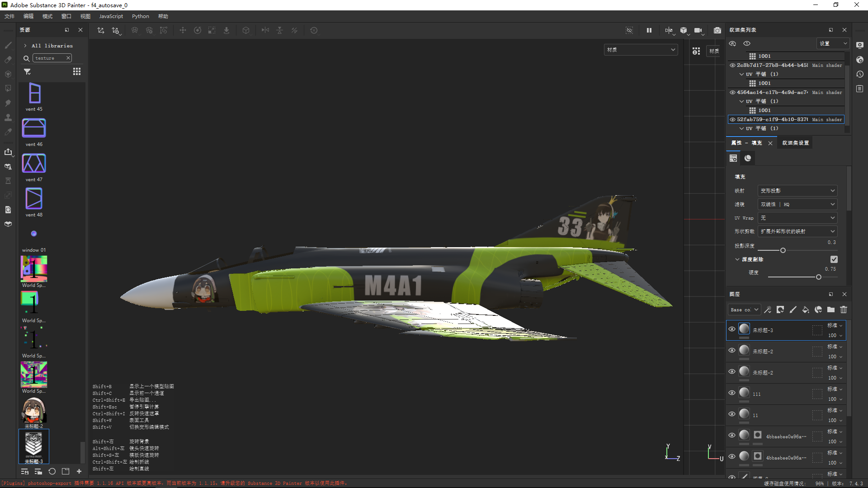868x488 pixels.
Task: Open the grid view icon in the assets panel
Action: (77, 72)
